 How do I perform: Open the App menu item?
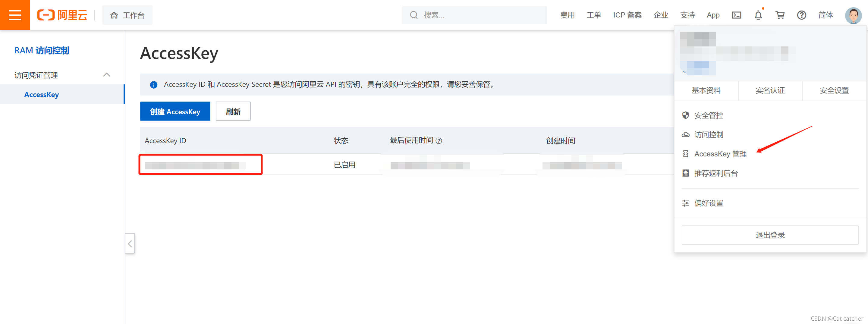(713, 15)
